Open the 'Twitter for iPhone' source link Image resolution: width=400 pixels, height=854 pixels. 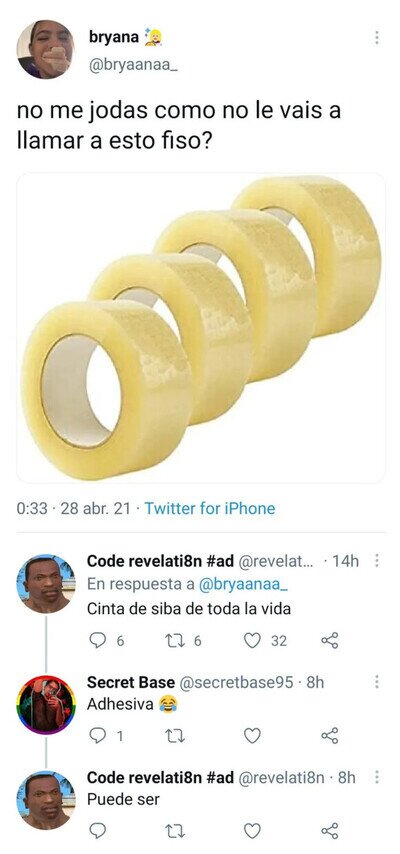pos(210,509)
